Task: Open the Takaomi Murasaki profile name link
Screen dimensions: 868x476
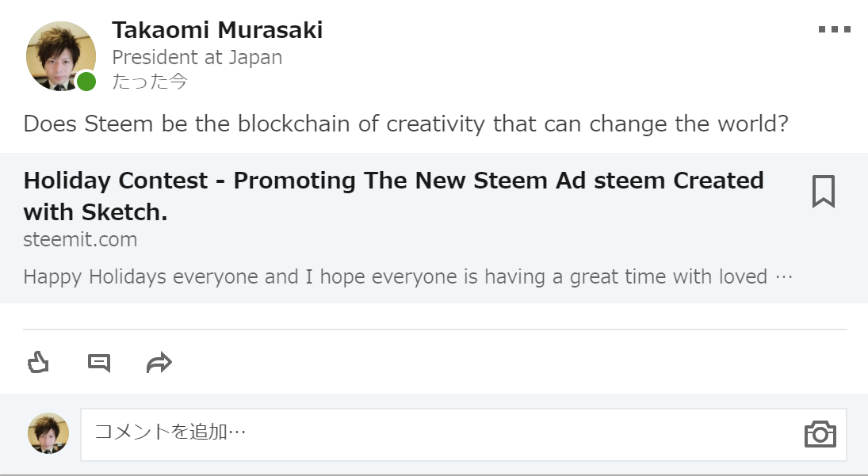Action: 217,30
